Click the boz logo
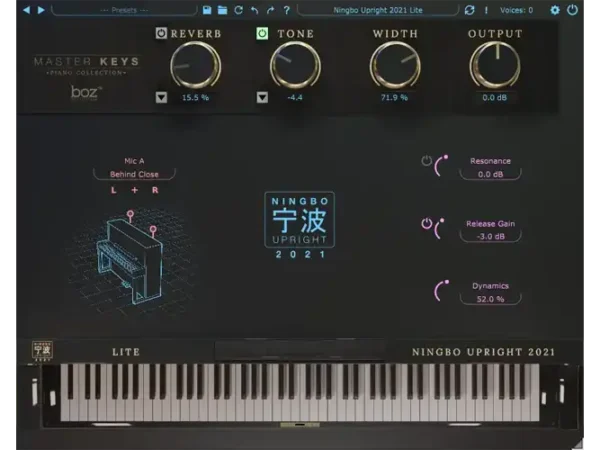This screenshot has height=450, width=600. [86, 93]
